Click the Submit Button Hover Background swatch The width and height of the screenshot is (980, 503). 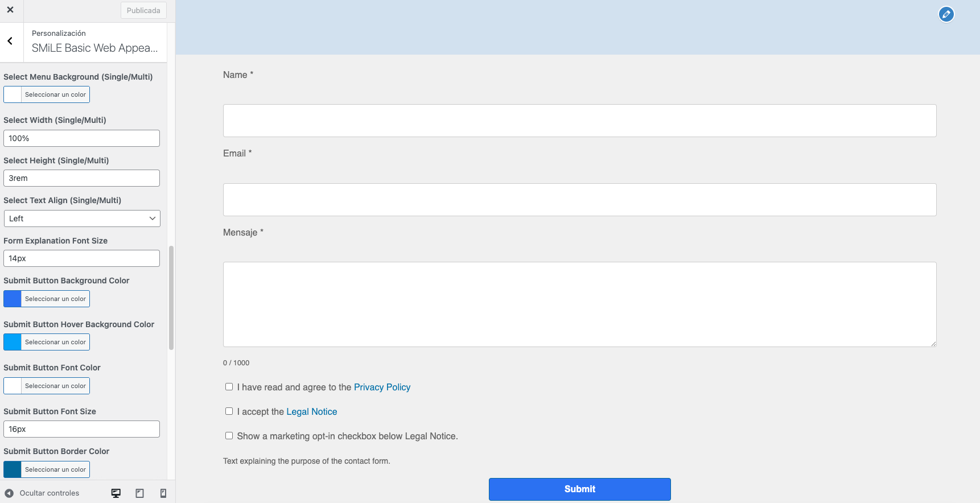click(13, 342)
